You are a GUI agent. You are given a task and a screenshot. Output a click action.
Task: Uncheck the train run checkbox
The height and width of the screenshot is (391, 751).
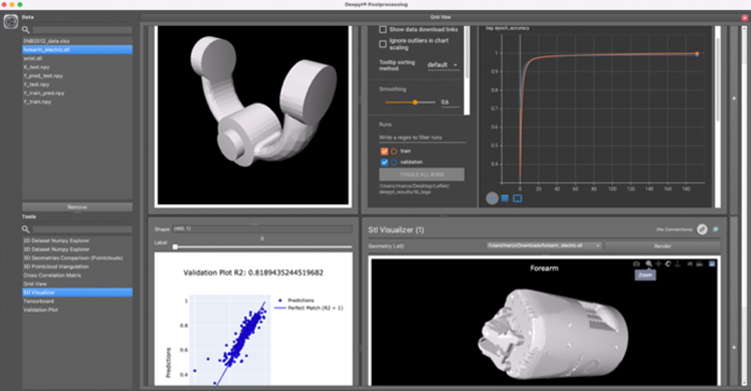384,151
